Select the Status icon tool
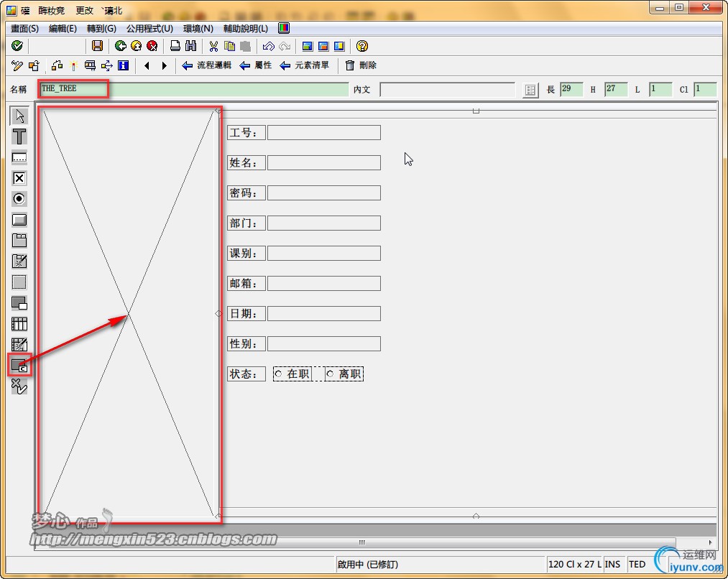 click(19, 386)
